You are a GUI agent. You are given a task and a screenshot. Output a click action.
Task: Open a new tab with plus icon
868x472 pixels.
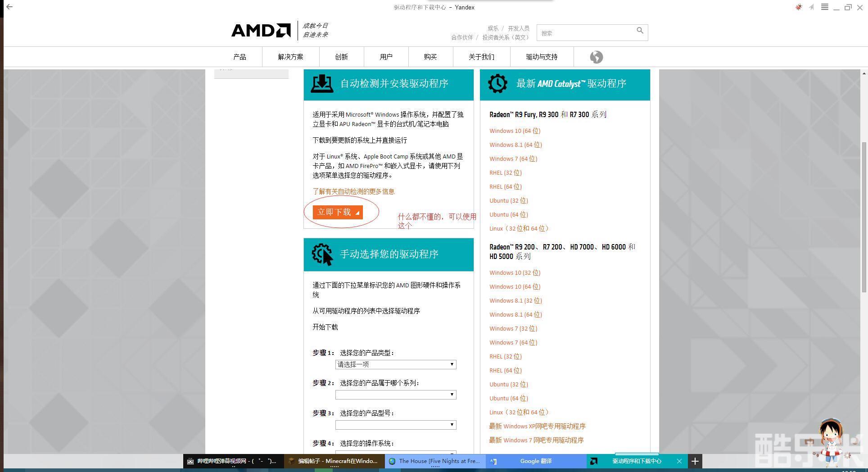tap(695, 461)
